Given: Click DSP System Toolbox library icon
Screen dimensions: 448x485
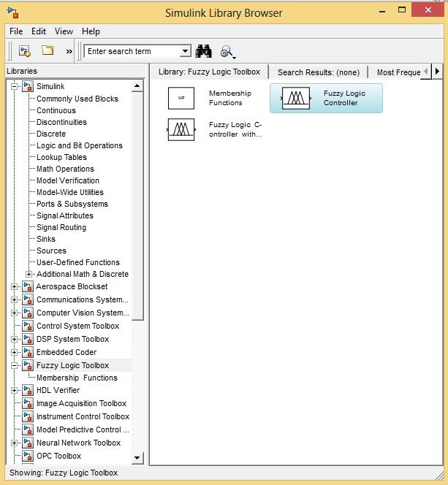Looking at the screenshot, I should pos(28,339).
